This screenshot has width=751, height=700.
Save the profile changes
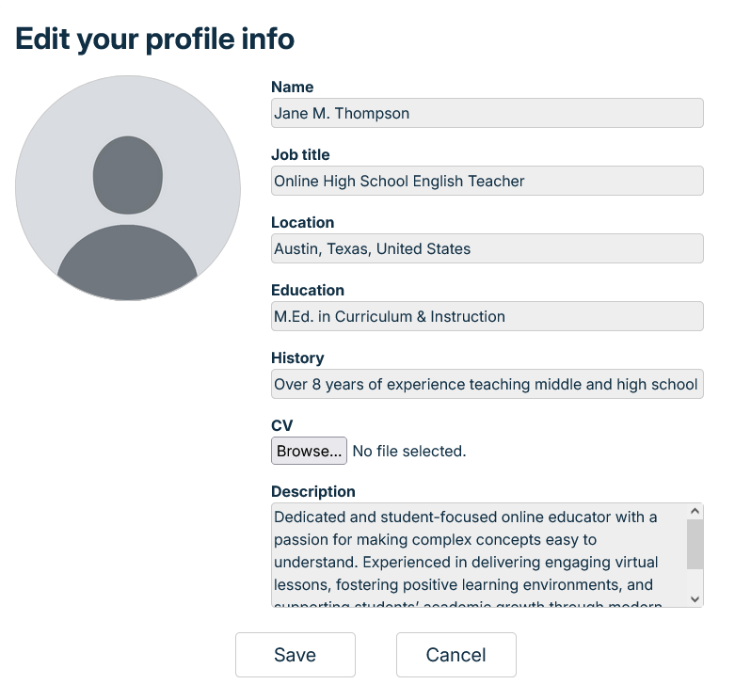[x=295, y=655]
